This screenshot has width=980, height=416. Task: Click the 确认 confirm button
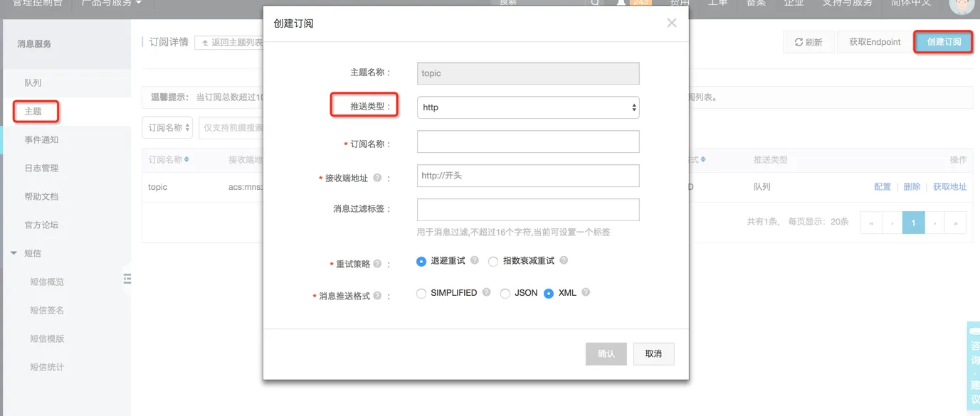pos(606,353)
